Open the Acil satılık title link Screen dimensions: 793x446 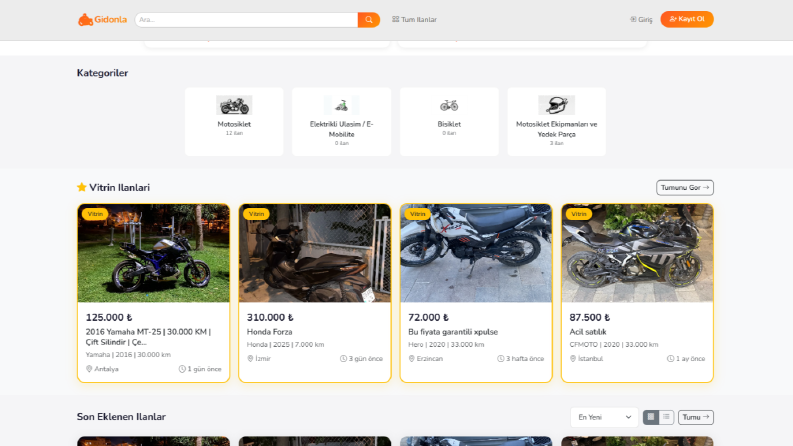[x=588, y=332]
